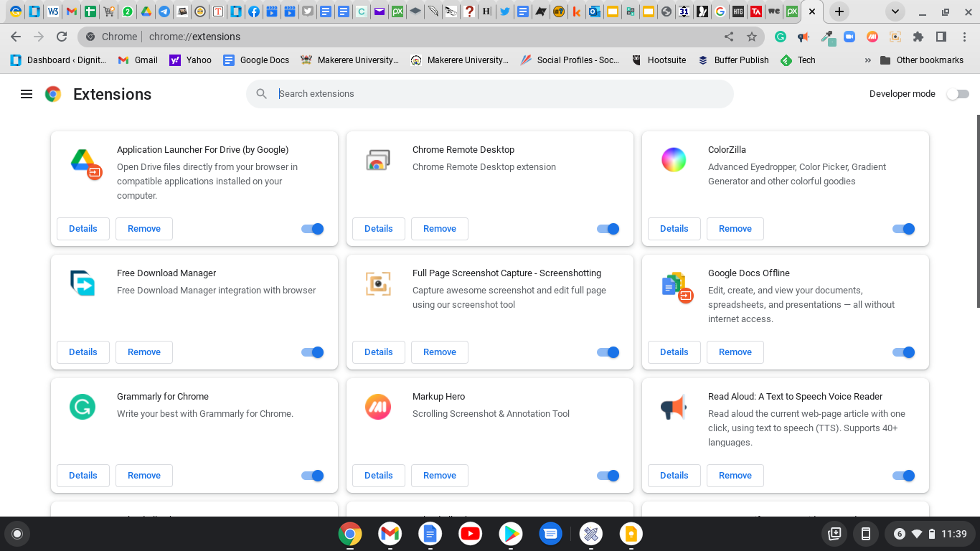This screenshot has width=980, height=551.
Task: Toggle off the Markup Hero extension
Action: 608,476
